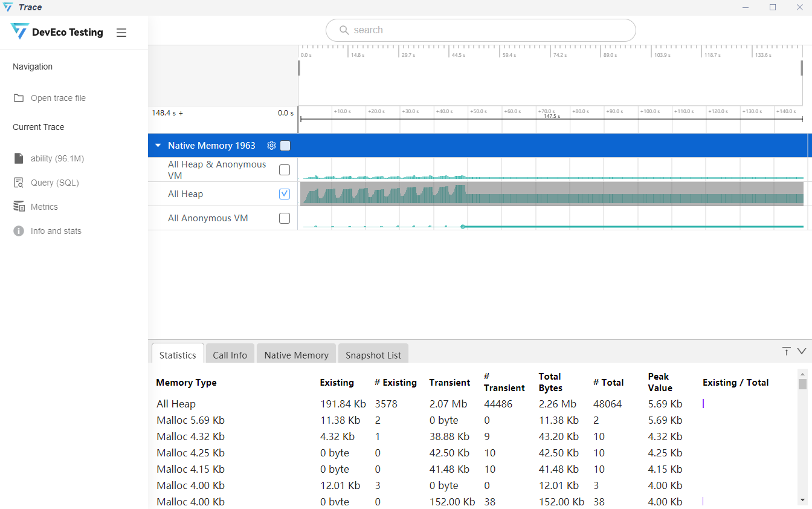812x509 pixels.
Task: Toggle the hamburger sidebar menu
Action: tap(121, 33)
